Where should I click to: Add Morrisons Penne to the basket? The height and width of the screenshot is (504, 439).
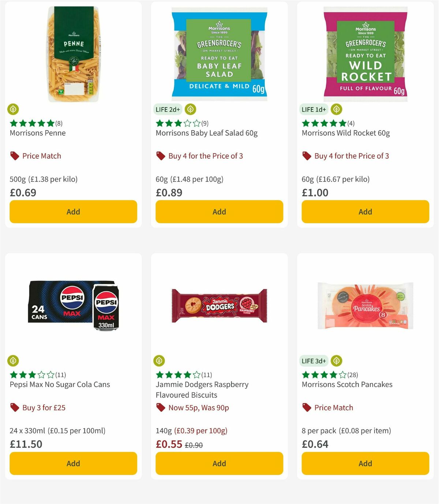(73, 212)
